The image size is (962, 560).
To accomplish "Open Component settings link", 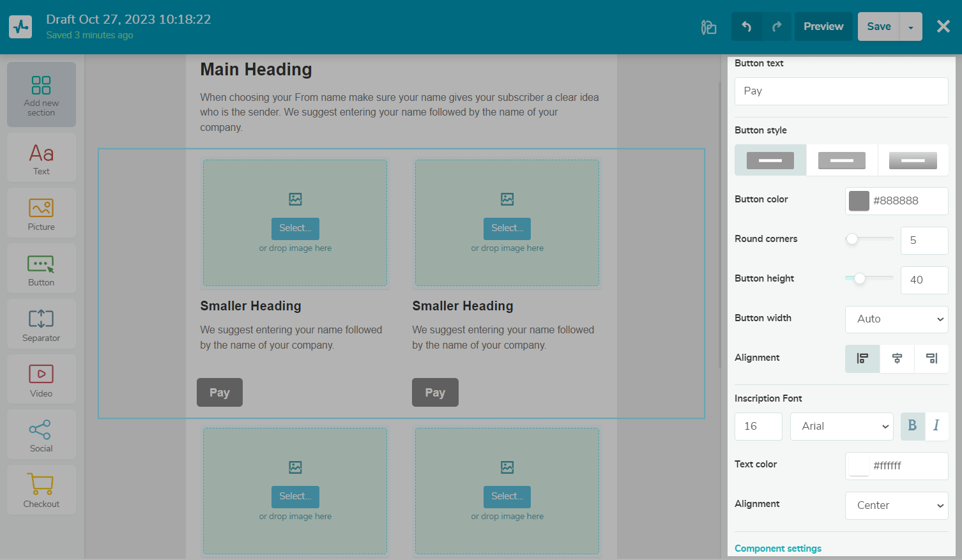I will (x=777, y=549).
